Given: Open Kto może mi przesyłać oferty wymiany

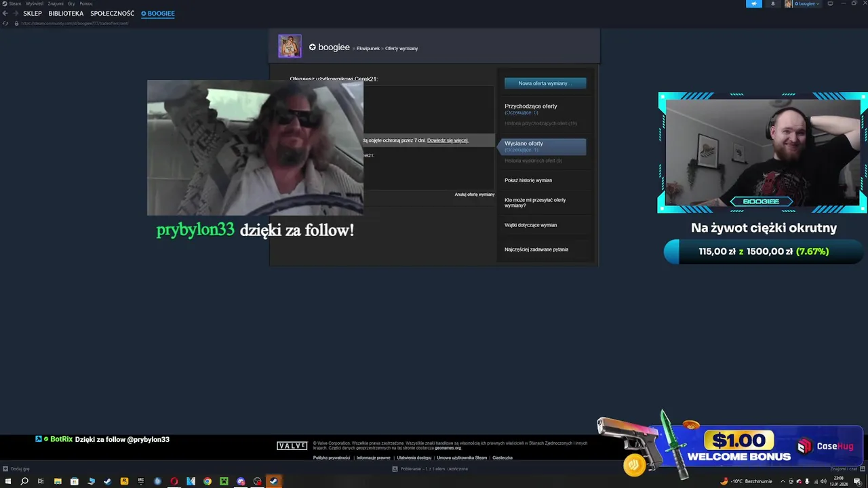Looking at the screenshot, I should click(535, 203).
